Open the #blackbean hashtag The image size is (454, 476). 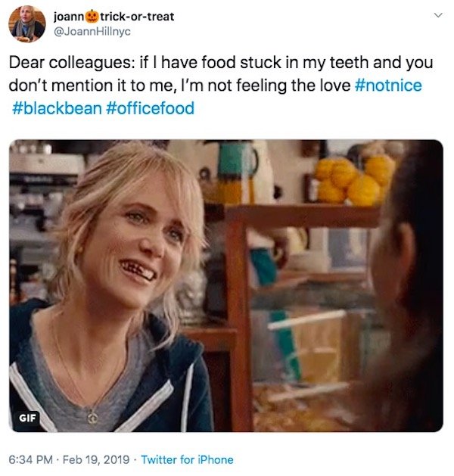point(57,108)
